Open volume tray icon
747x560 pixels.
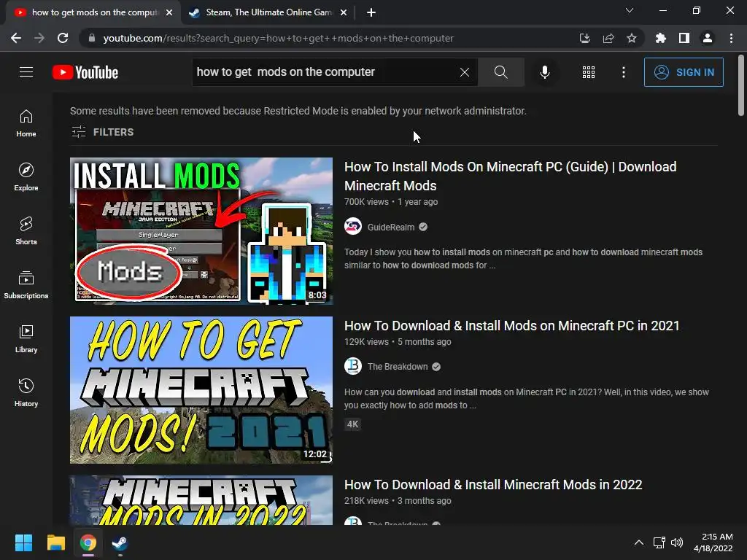tap(676, 542)
